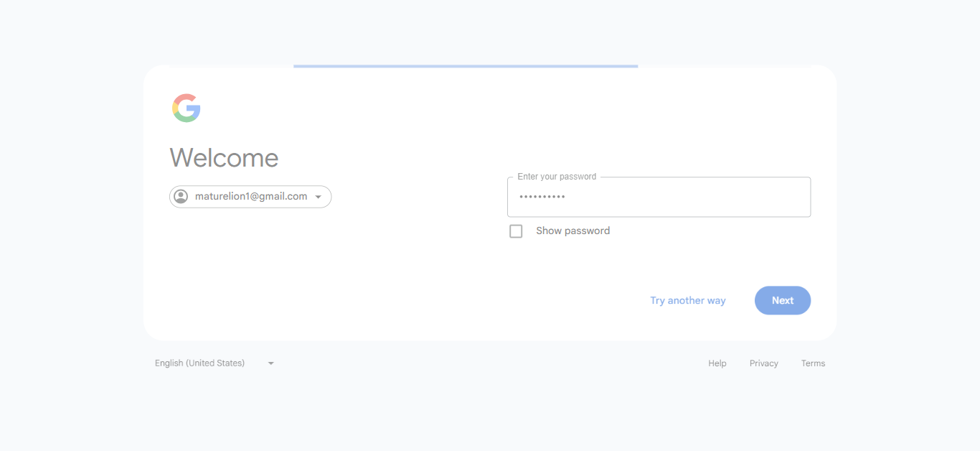
Task: Open the Help link
Action: pos(717,363)
